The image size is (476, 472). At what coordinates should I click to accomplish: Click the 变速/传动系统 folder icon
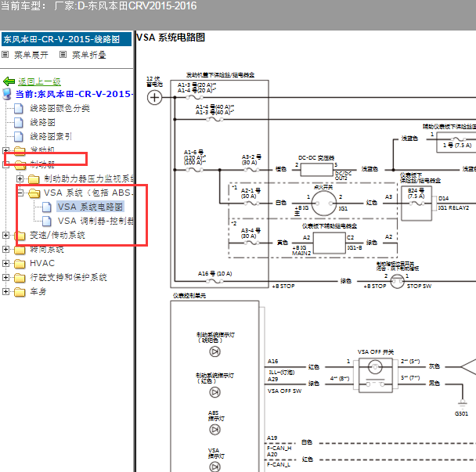pos(20,236)
